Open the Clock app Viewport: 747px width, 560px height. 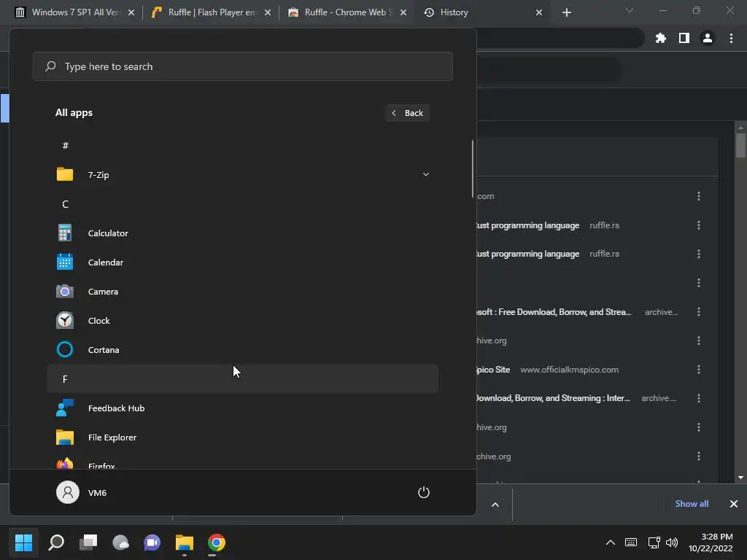(242, 321)
